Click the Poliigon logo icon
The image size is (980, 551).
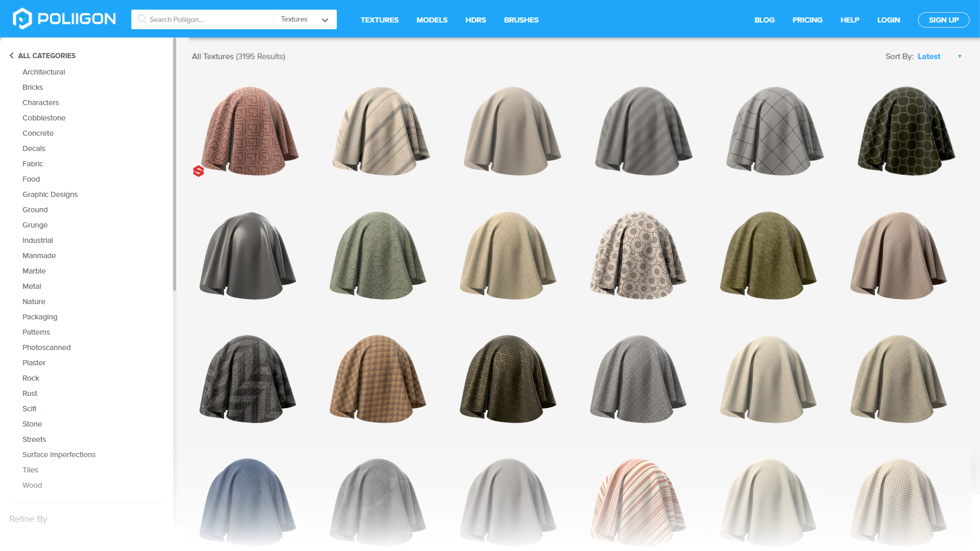click(22, 19)
